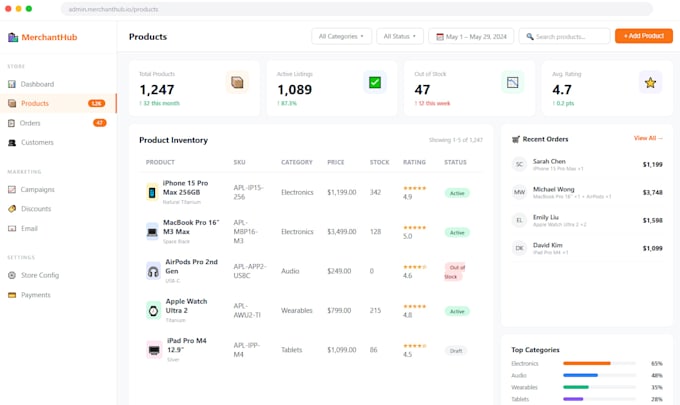This screenshot has width=680, height=405.
Task: Click the Orders count badge 47
Action: [x=100, y=123]
